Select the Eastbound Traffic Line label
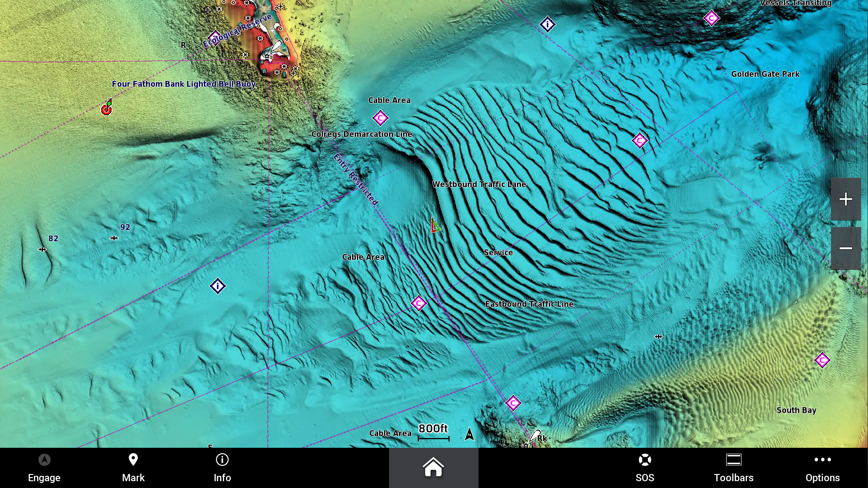 pyautogui.click(x=529, y=303)
